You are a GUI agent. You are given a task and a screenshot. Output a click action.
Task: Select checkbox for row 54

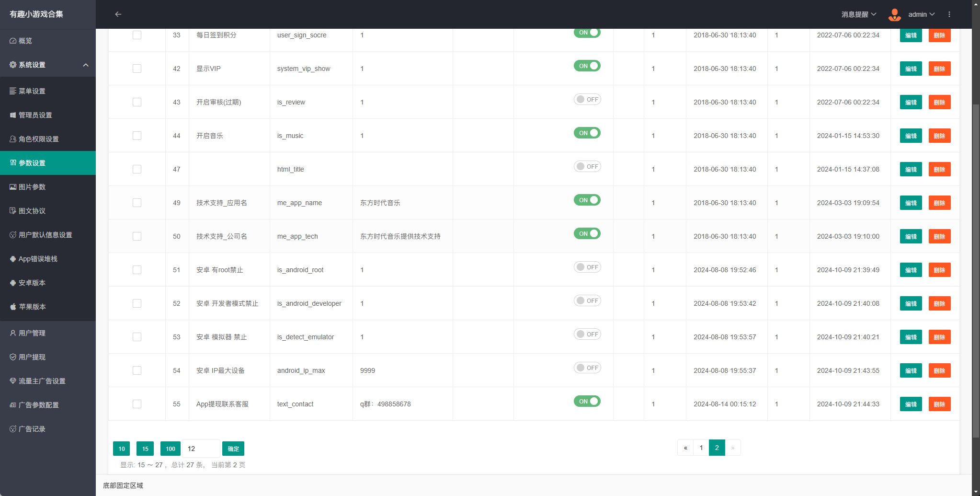point(137,370)
